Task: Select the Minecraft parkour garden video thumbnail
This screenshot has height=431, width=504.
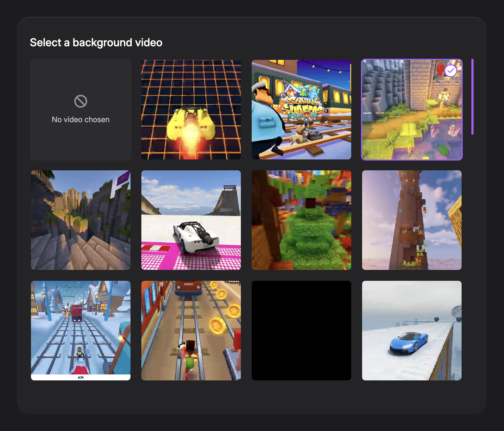Action: click(x=412, y=110)
